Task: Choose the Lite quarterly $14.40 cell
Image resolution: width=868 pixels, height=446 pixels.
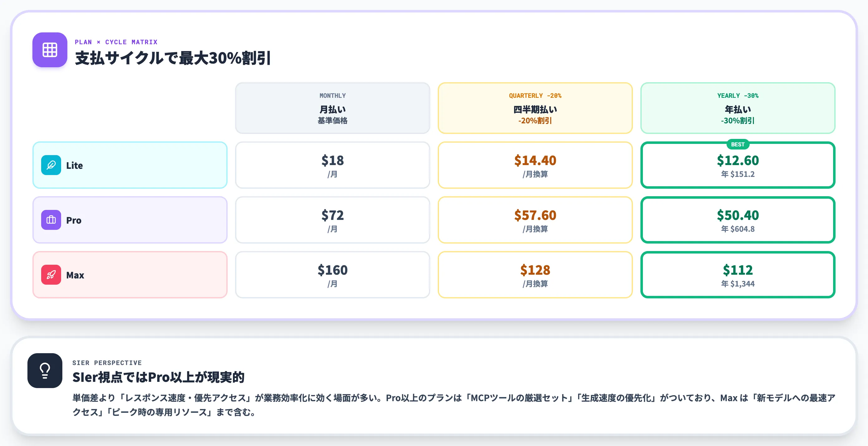Action: [x=535, y=165]
